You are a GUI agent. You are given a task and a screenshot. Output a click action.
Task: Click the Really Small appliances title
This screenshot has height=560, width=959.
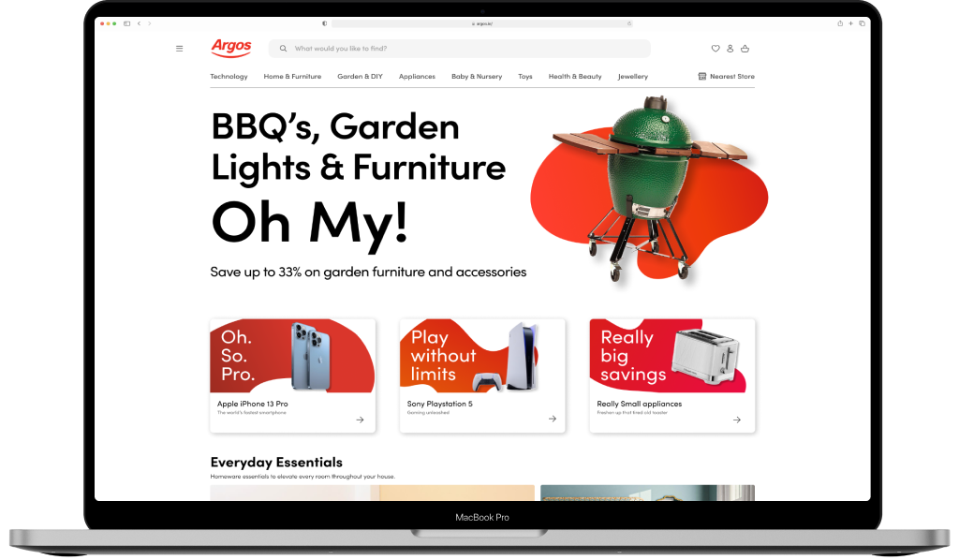point(639,404)
